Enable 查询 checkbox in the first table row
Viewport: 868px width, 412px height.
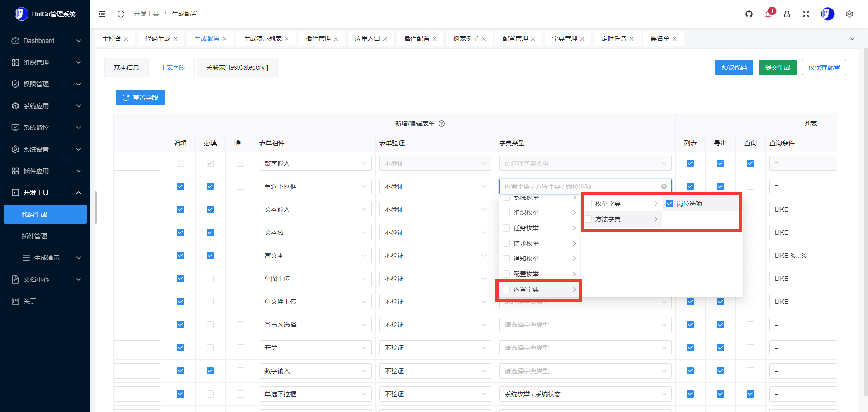point(750,163)
